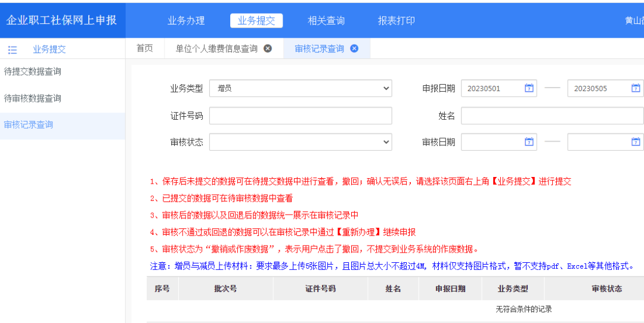Click the 申报日期 start field 20230501
644x323 pixels.
tap(499, 88)
